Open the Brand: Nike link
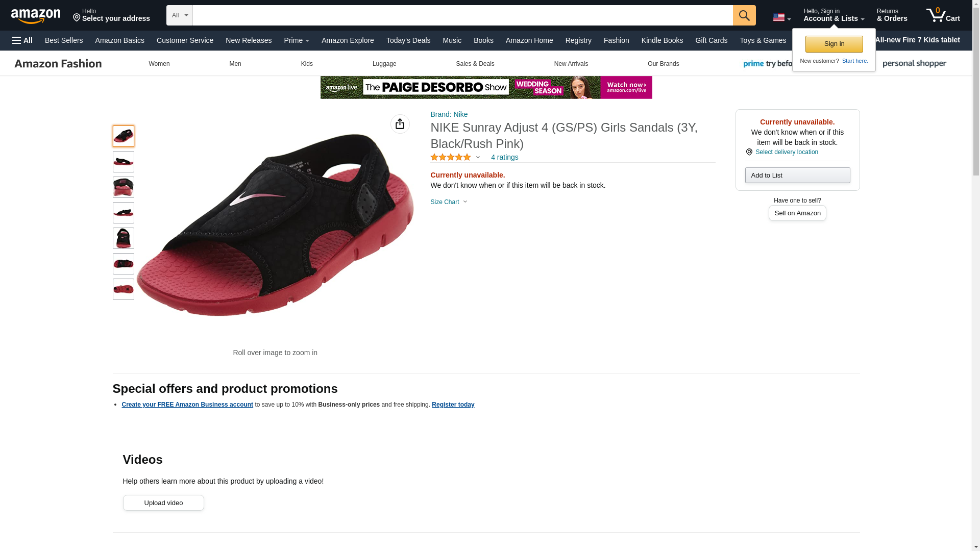The height and width of the screenshot is (551, 980). tap(449, 114)
